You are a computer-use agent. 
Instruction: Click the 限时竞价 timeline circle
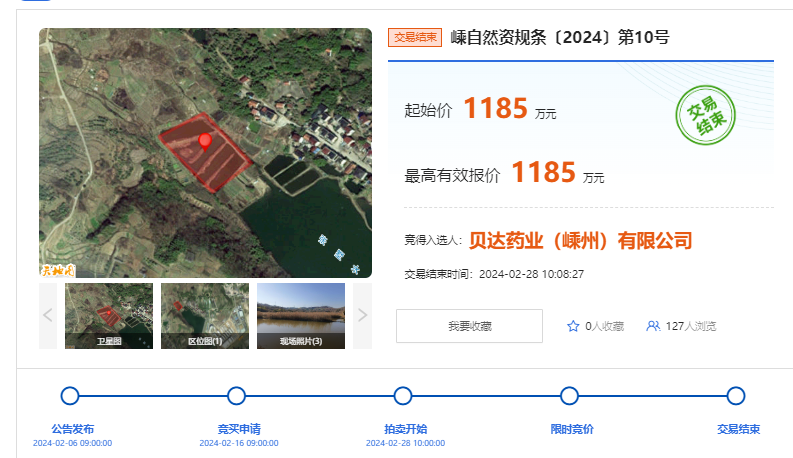click(x=569, y=396)
